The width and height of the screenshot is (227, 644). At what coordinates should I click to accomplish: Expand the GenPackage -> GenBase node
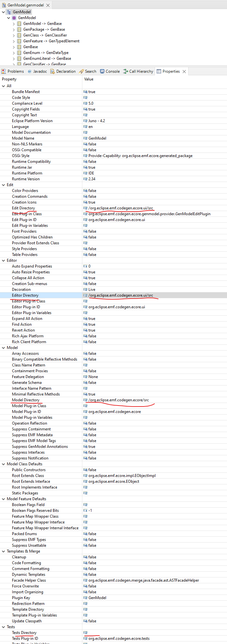click(x=14, y=29)
